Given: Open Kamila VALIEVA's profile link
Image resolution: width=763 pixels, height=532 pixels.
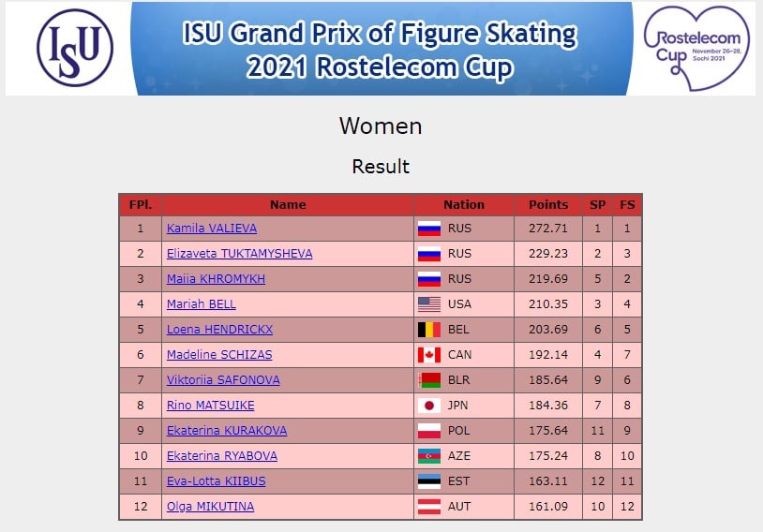Looking at the screenshot, I should pyautogui.click(x=212, y=229).
